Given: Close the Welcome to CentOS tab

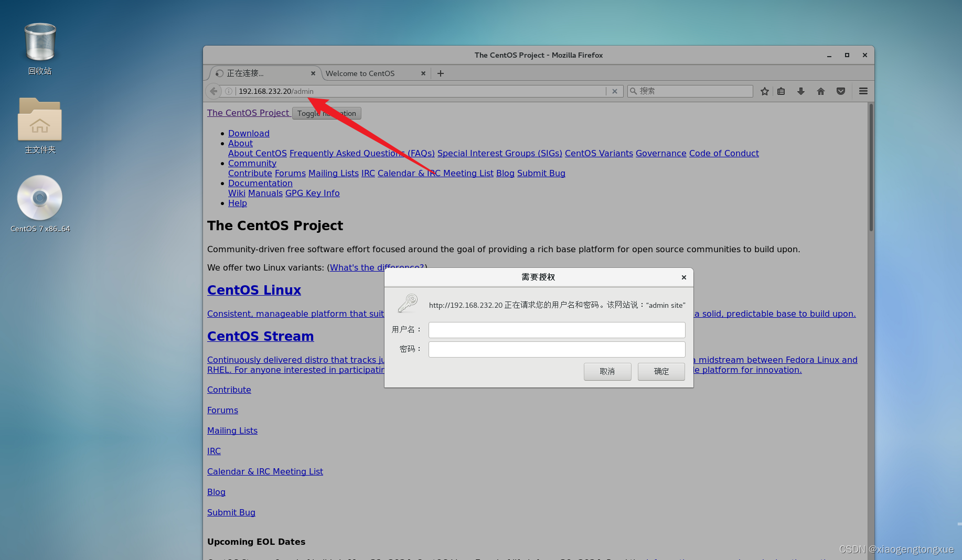Looking at the screenshot, I should pyautogui.click(x=423, y=73).
